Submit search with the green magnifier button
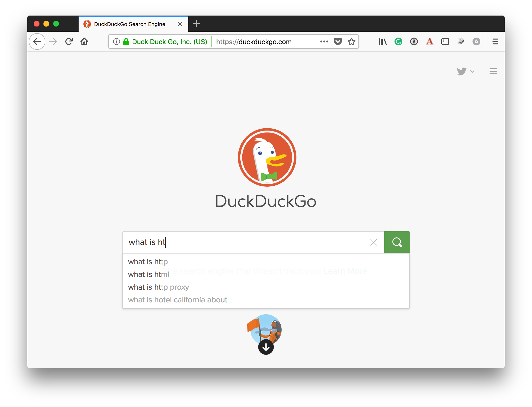Viewport: 532px width, 407px height. point(397,242)
